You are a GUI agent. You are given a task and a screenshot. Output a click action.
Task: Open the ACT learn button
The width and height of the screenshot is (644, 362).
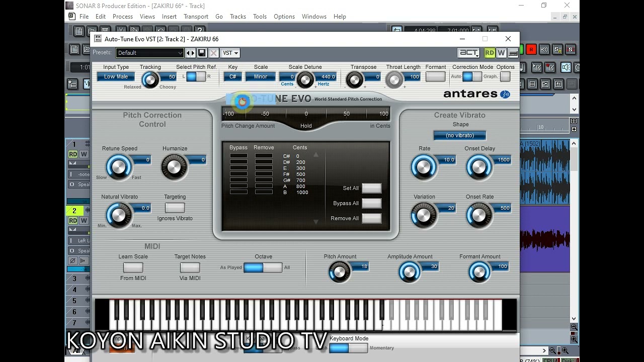[x=468, y=53]
